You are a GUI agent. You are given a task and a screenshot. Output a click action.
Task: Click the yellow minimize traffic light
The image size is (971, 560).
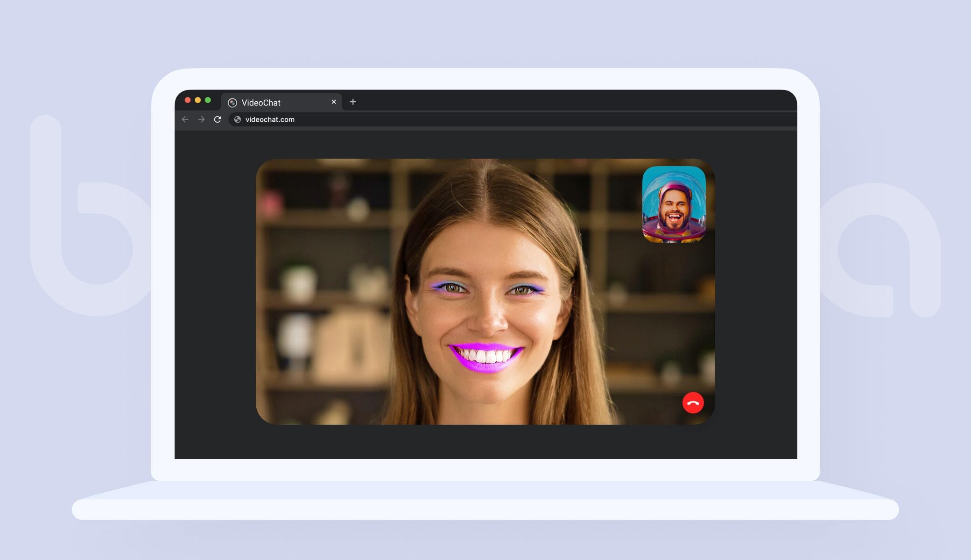tap(198, 99)
